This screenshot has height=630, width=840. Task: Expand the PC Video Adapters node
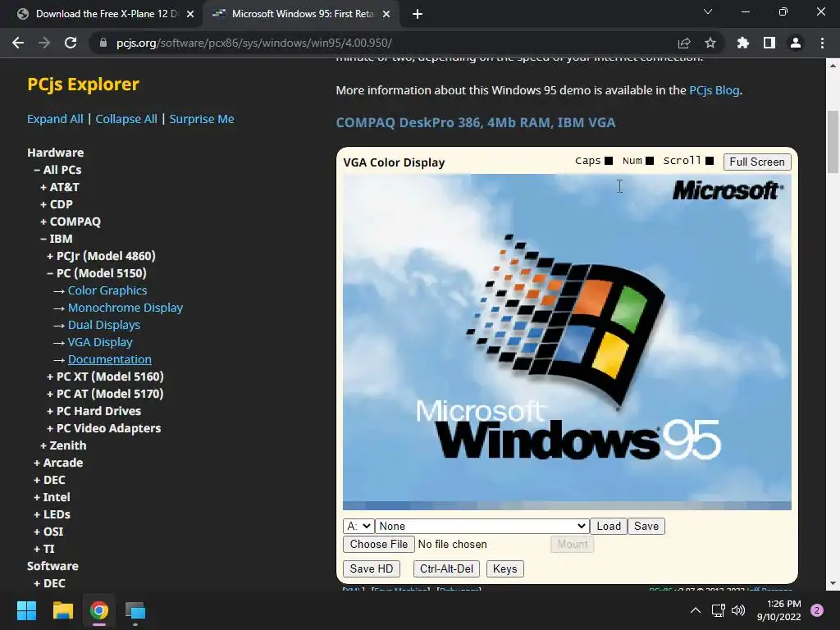(x=104, y=428)
